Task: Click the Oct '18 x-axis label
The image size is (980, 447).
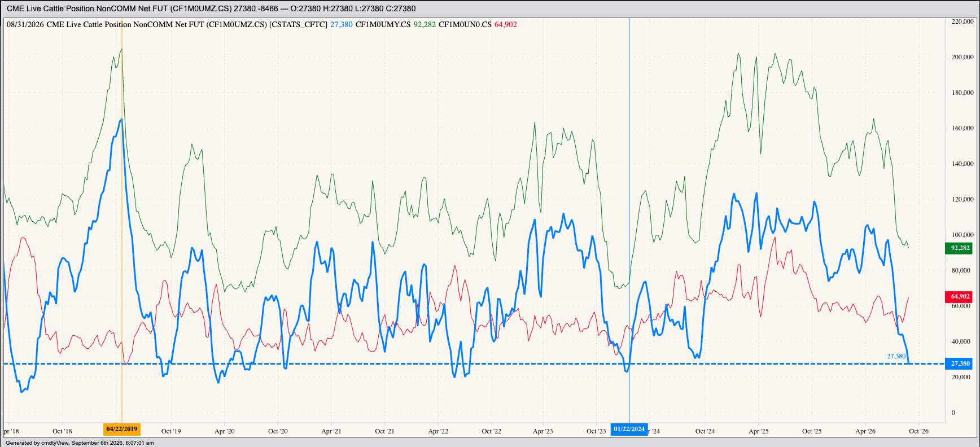Action: point(62,431)
